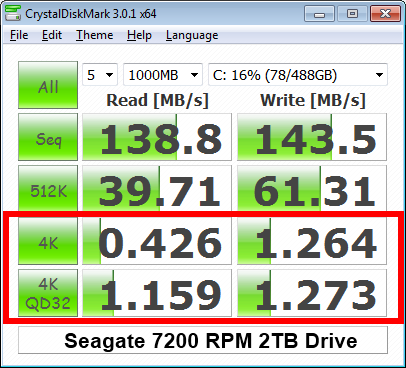Click the Seq write result 143.5
This screenshot has width=406, height=368.
pos(312,137)
